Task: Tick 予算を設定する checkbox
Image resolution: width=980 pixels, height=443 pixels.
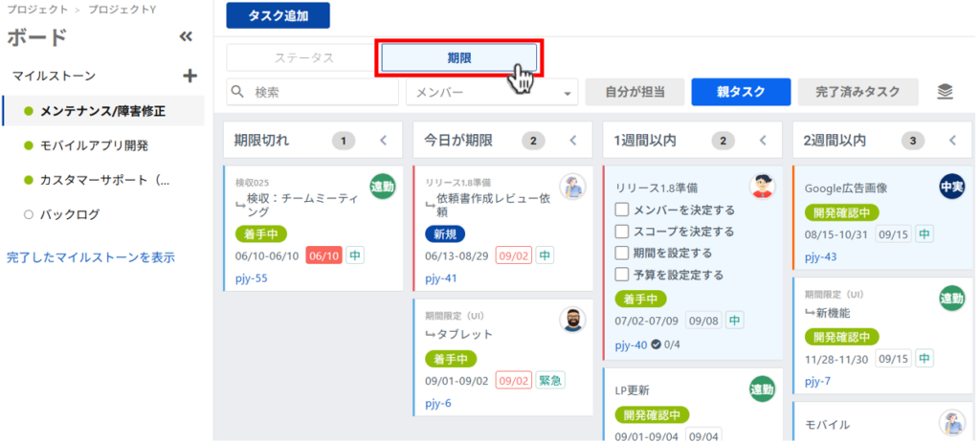Action: [622, 275]
